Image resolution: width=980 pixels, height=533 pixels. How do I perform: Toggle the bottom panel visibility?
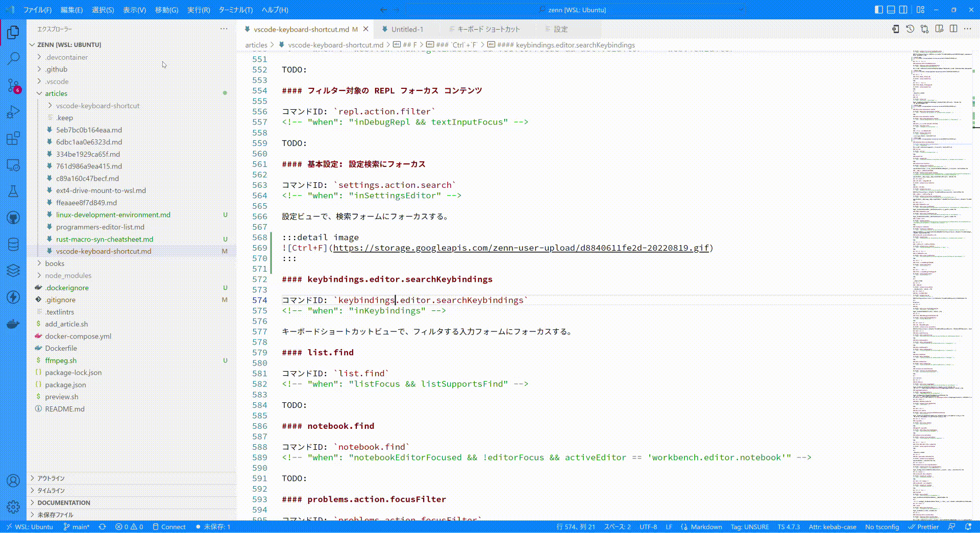(891, 10)
